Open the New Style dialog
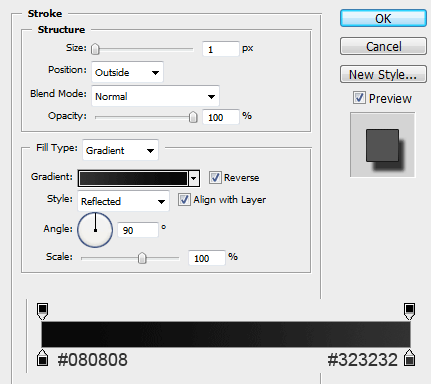Viewport: 431px width, 384px height. coord(383,74)
